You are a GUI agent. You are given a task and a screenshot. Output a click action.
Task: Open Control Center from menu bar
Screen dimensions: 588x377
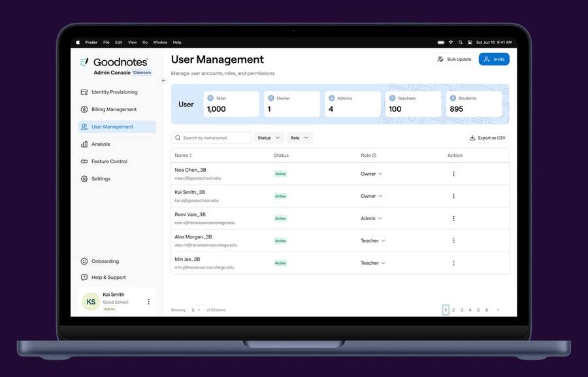[x=470, y=42]
